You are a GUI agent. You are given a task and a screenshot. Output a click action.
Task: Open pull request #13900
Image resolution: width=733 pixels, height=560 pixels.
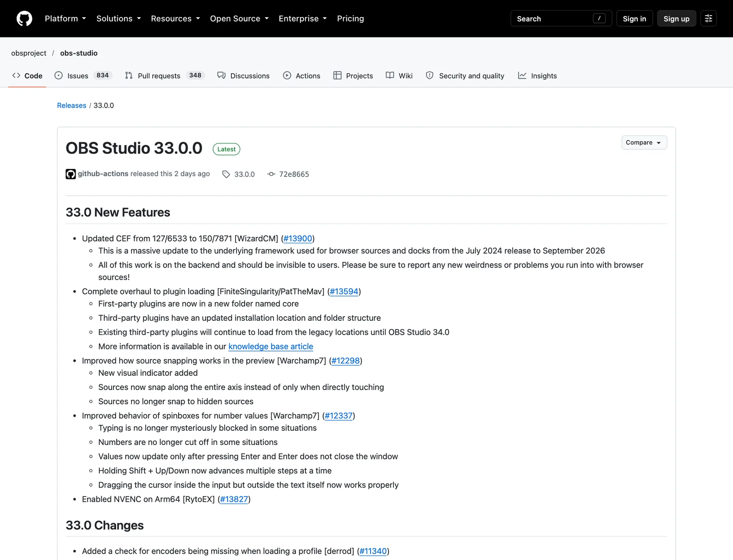(x=298, y=238)
